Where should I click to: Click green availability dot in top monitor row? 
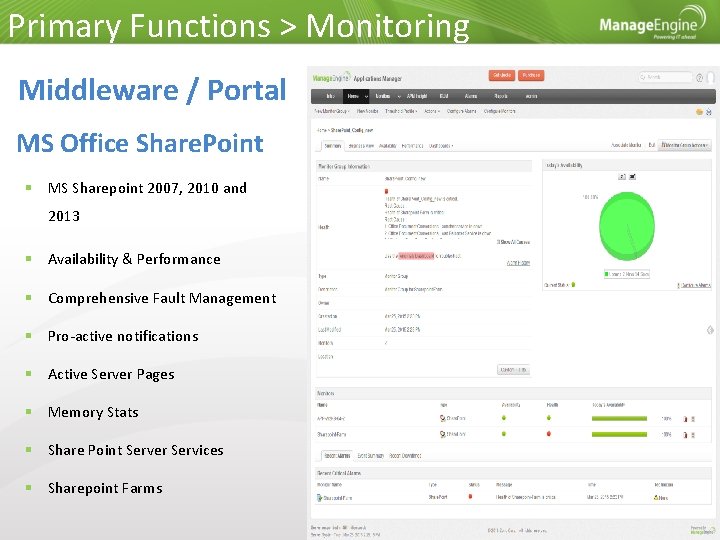coord(504,418)
